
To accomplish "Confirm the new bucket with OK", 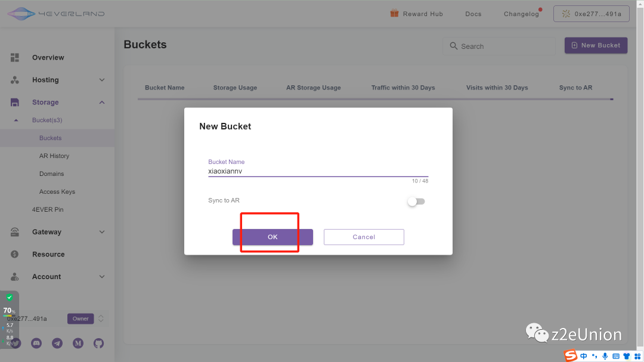I will 273,237.
